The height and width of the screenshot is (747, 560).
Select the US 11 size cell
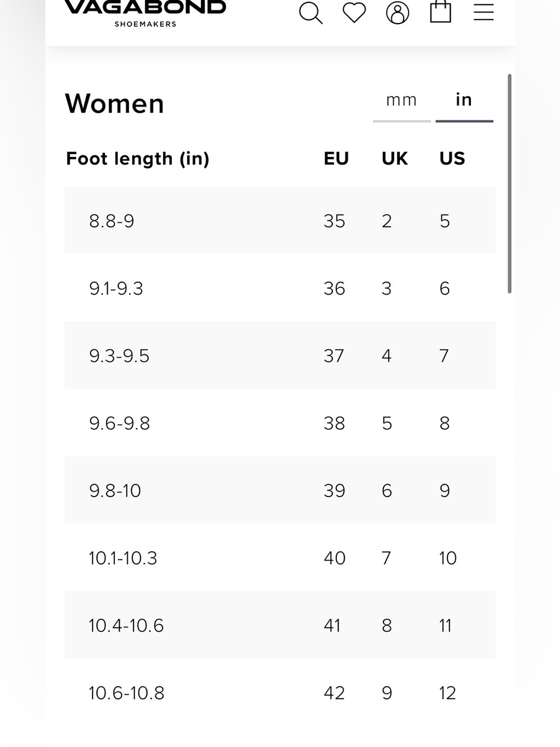(x=446, y=625)
